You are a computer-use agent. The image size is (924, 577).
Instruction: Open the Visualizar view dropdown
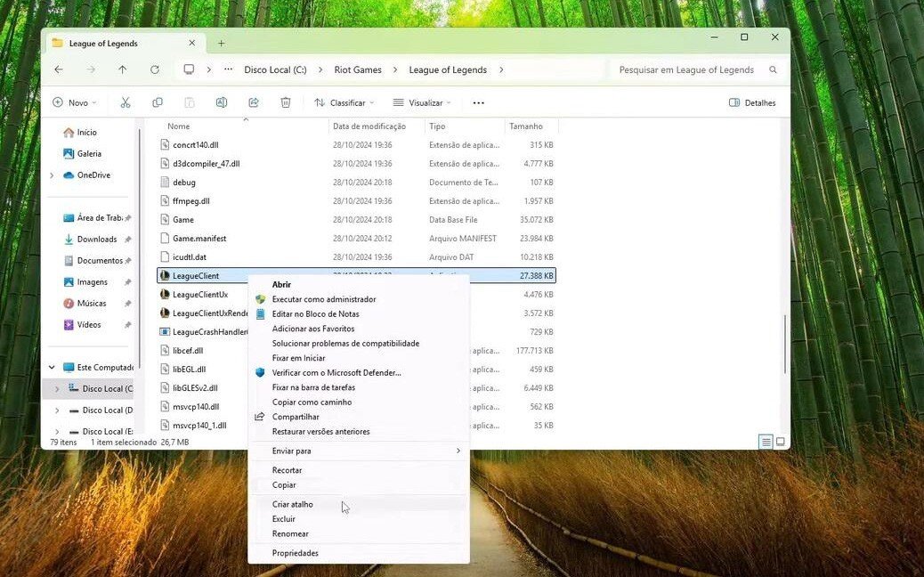(x=422, y=102)
